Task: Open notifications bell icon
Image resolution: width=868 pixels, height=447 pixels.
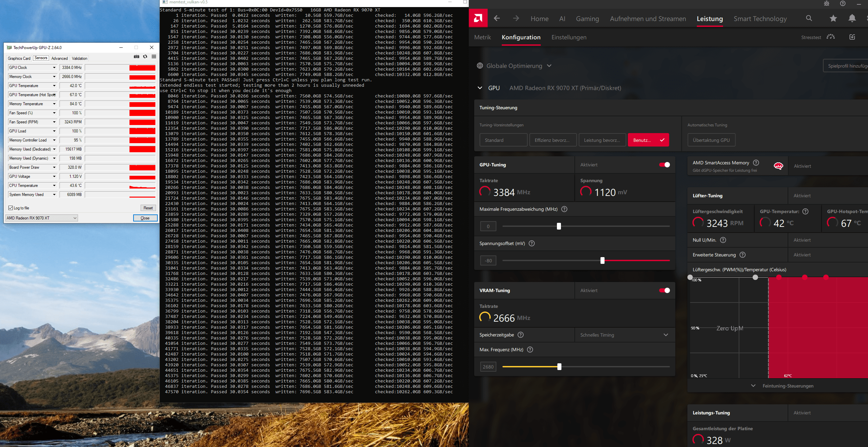Action: click(852, 18)
